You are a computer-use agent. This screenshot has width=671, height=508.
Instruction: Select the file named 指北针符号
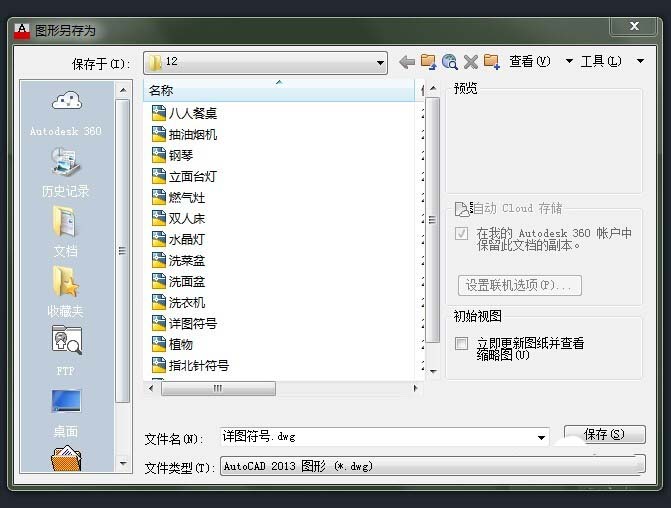tap(199, 365)
